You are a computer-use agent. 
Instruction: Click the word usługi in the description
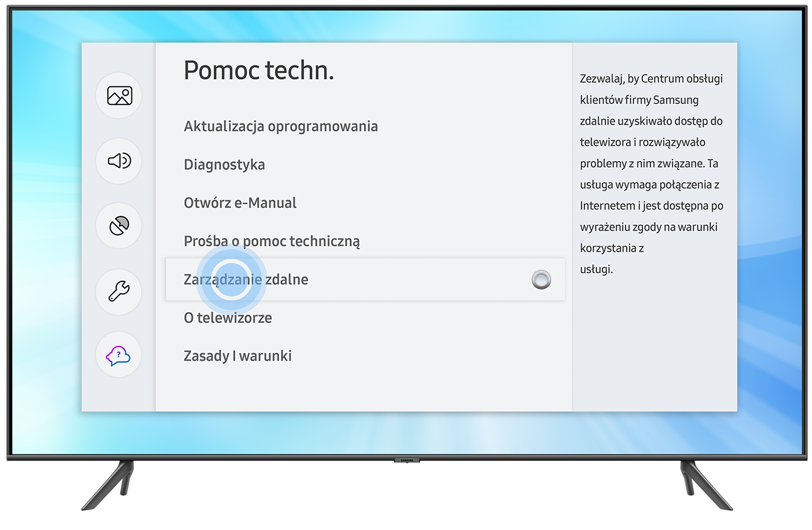click(596, 270)
